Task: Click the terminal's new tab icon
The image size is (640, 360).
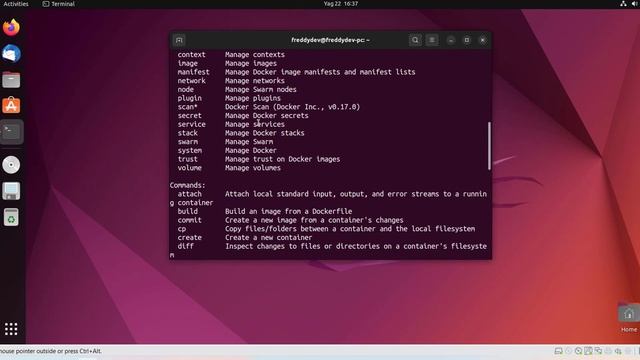Action: [x=179, y=40]
